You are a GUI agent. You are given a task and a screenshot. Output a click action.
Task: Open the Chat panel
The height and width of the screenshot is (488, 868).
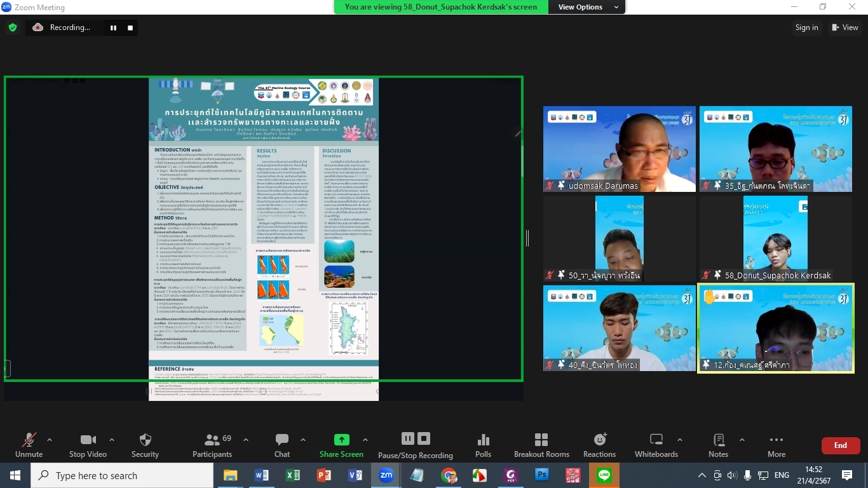click(x=282, y=445)
